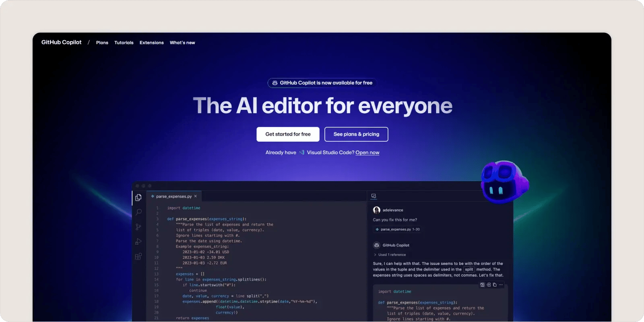
Task: Open the chat panel icon above the conversation
Action: pyautogui.click(x=374, y=196)
